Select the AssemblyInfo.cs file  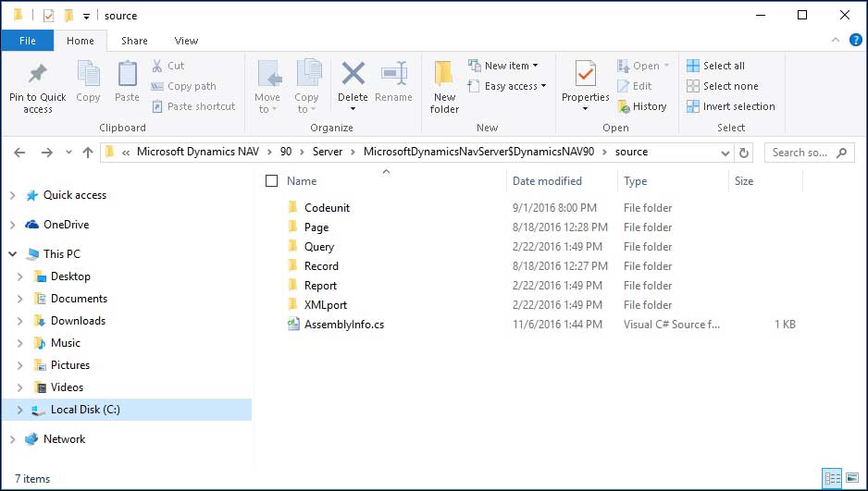pyautogui.click(x=343, y=325)
